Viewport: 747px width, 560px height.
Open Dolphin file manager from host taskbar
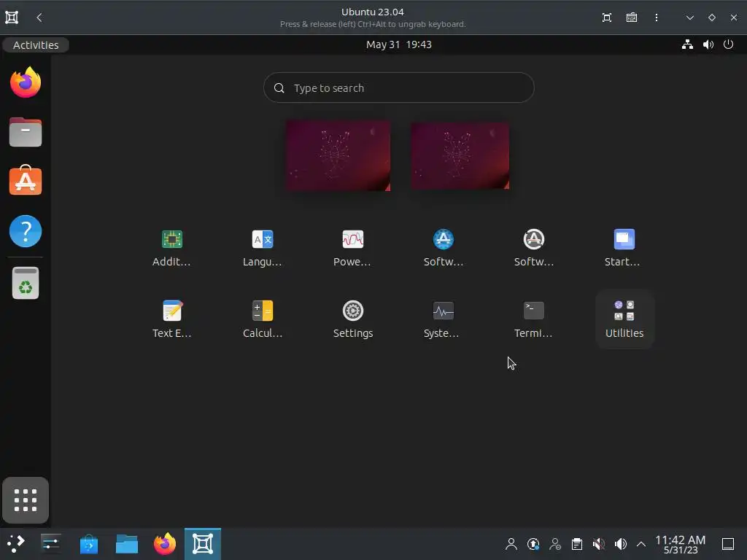[x=127, y=544]
